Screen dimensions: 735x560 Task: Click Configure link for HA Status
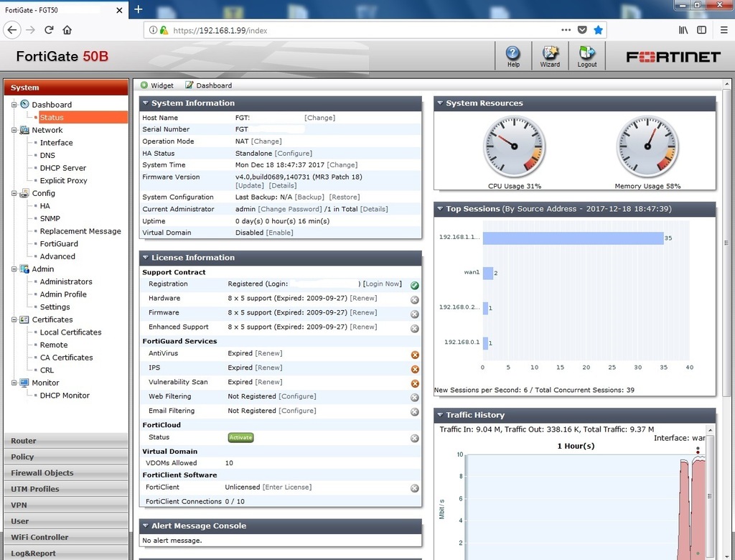294,154
